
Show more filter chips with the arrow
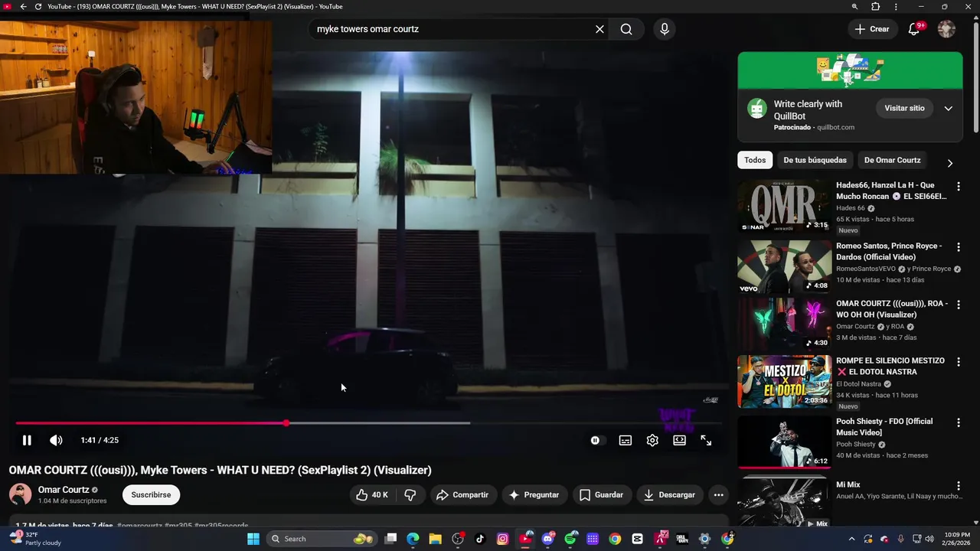(950, 163)
